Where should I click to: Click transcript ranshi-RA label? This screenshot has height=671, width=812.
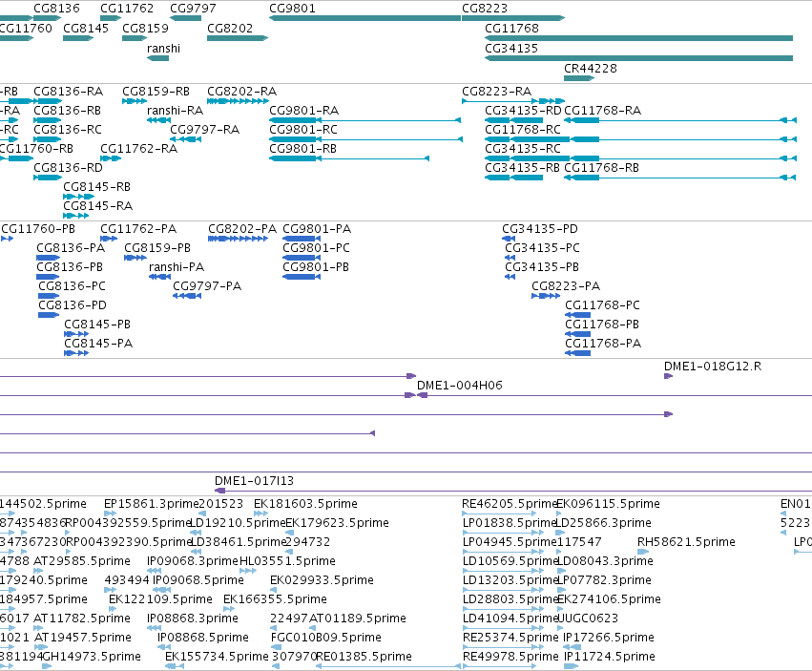coord(175,111)
